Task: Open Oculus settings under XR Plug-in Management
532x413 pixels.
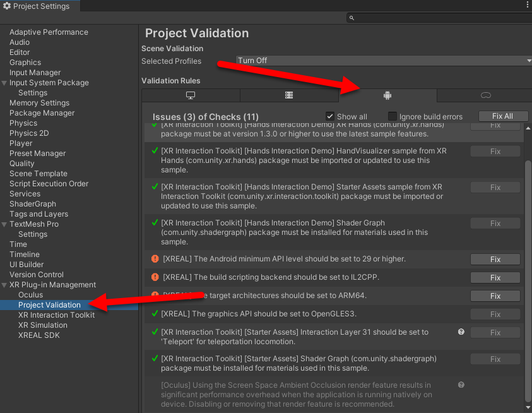Action: (30, 295)
